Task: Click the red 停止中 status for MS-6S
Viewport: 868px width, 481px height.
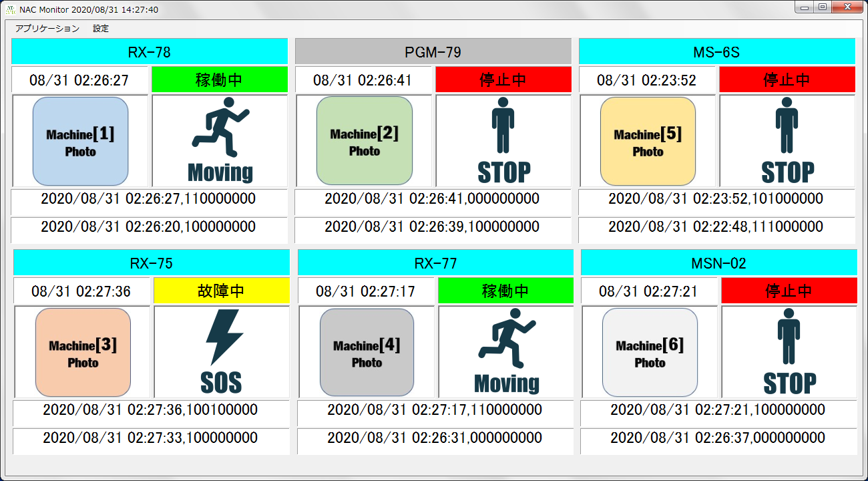Action: point(787,79)
